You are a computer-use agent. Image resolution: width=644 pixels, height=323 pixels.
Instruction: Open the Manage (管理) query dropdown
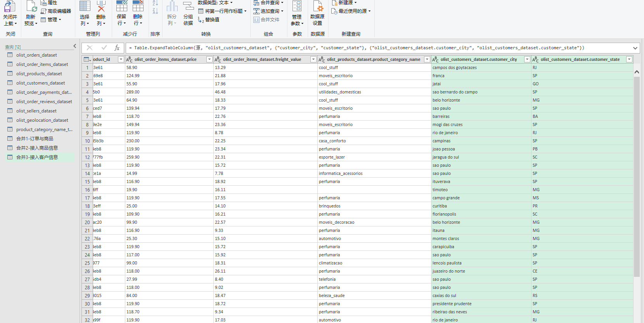click(51, 20)
